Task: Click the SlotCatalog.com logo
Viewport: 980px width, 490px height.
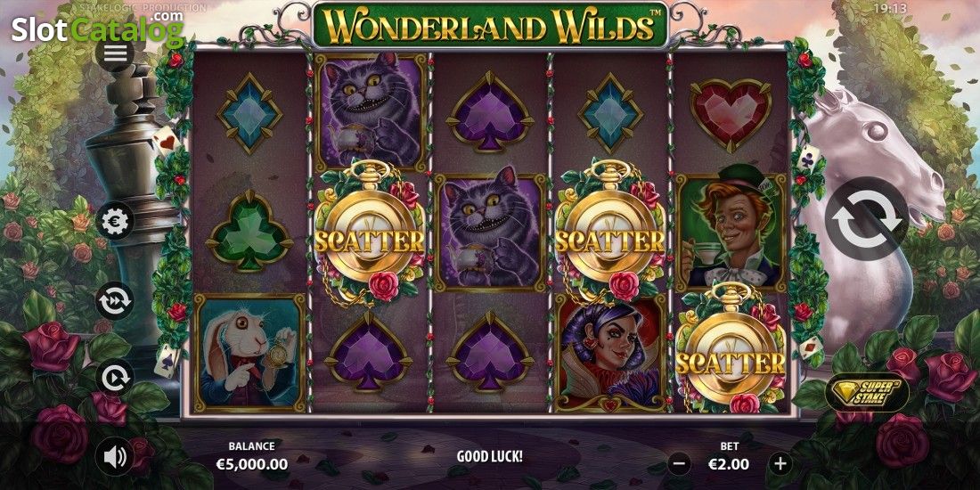Action: pyautogui.click(x=97, y=28)
